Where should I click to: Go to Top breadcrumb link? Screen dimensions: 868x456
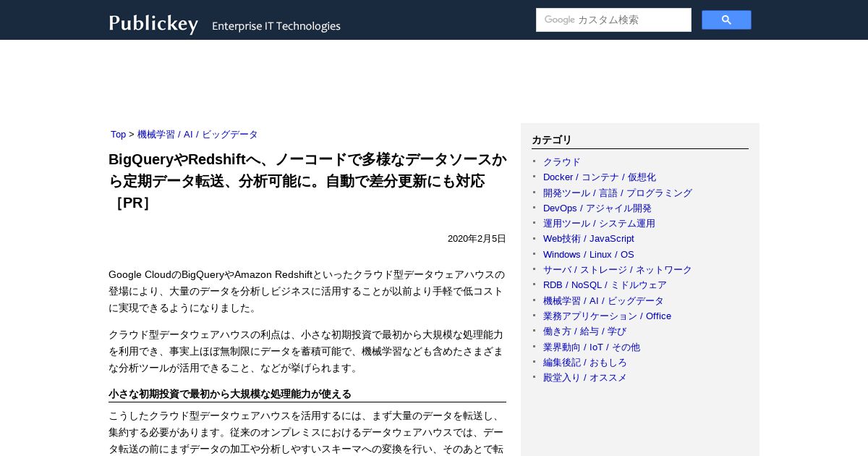tap(118, 135)
